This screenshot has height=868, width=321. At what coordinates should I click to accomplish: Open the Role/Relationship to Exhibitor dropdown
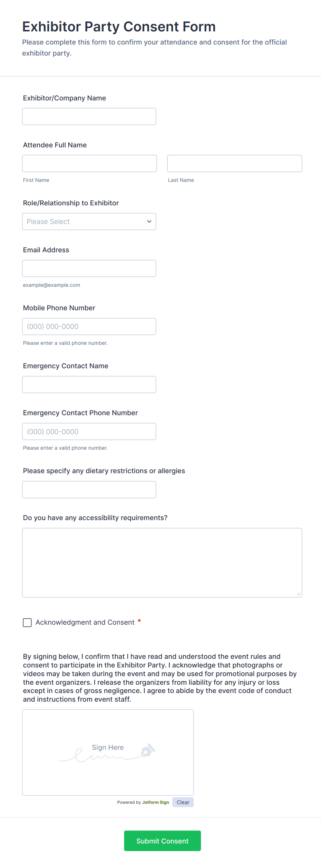(89, 222)
